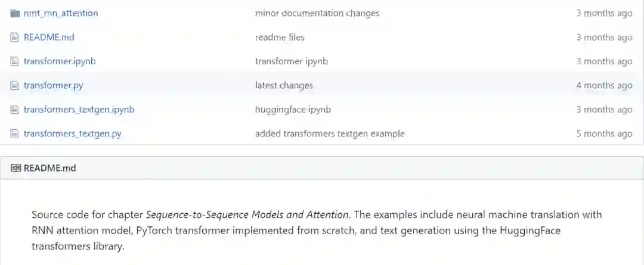
Task: Click the transformer.py file icon
Action: coord(15,85)
